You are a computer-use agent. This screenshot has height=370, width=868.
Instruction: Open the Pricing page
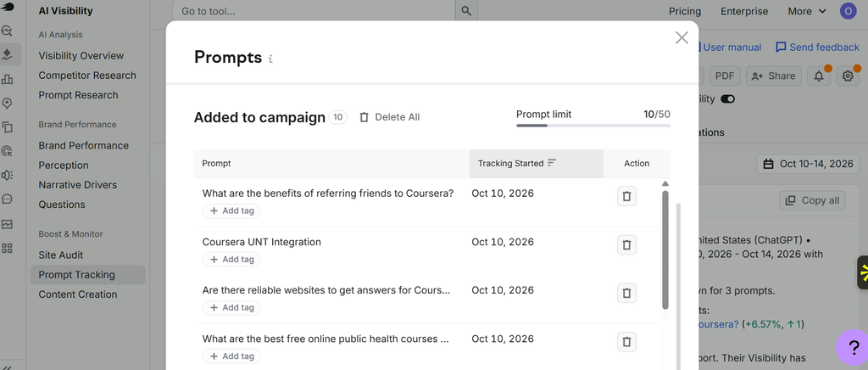(685, 12)
